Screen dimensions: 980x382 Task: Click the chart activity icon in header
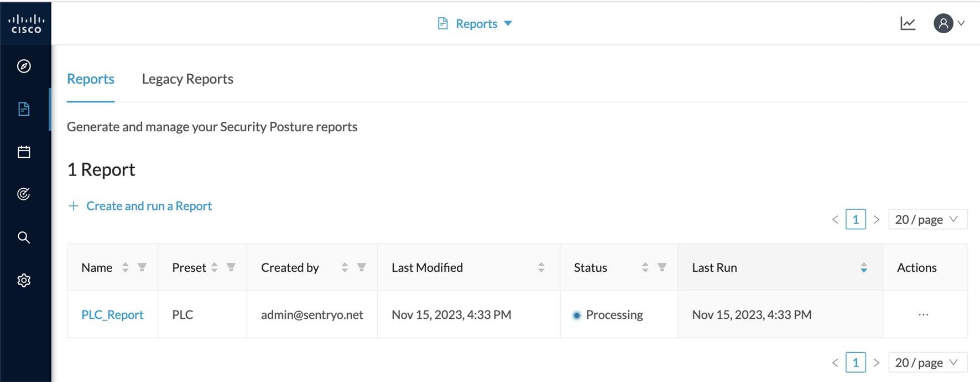[908, 23]
